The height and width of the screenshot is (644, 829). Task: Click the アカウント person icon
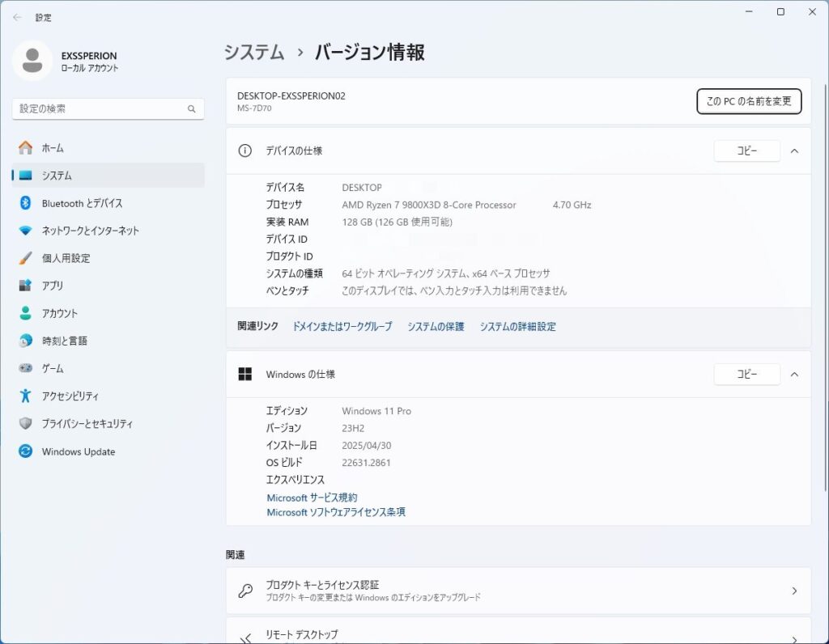tap(25, 313)
